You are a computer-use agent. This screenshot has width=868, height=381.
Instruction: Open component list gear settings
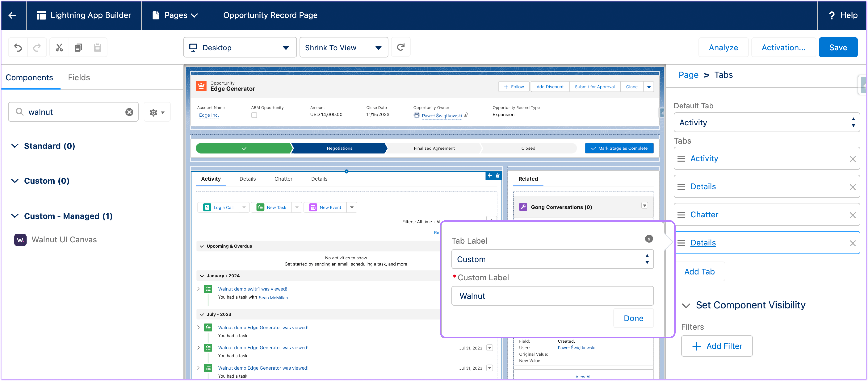[157, 112]
